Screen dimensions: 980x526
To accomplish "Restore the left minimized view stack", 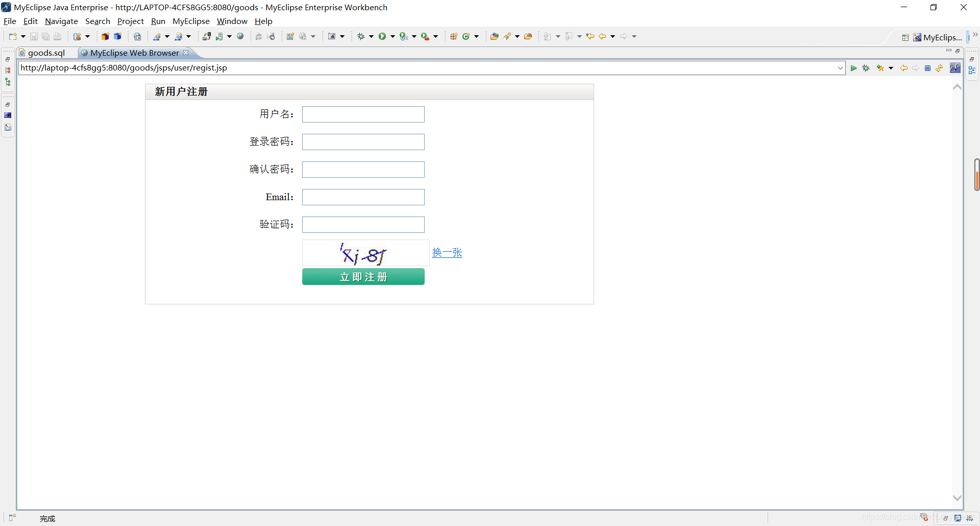I will [x=8, y=59].
